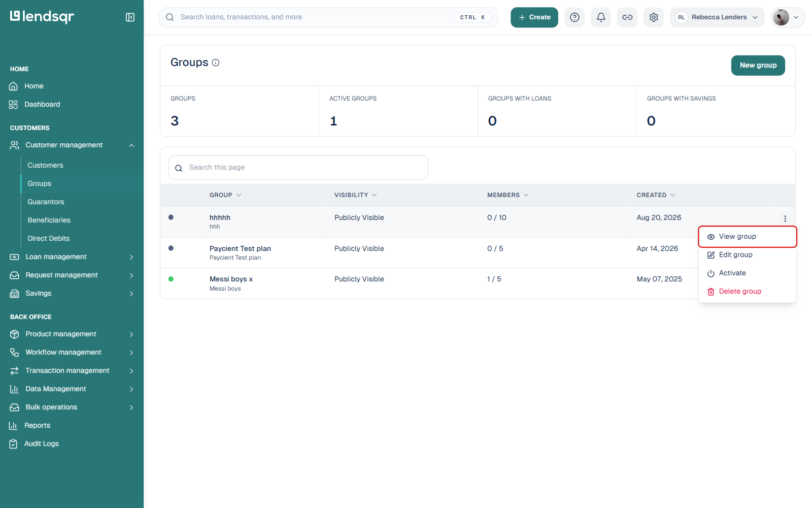Collapse the Customer management section chevron

[131, 145]
